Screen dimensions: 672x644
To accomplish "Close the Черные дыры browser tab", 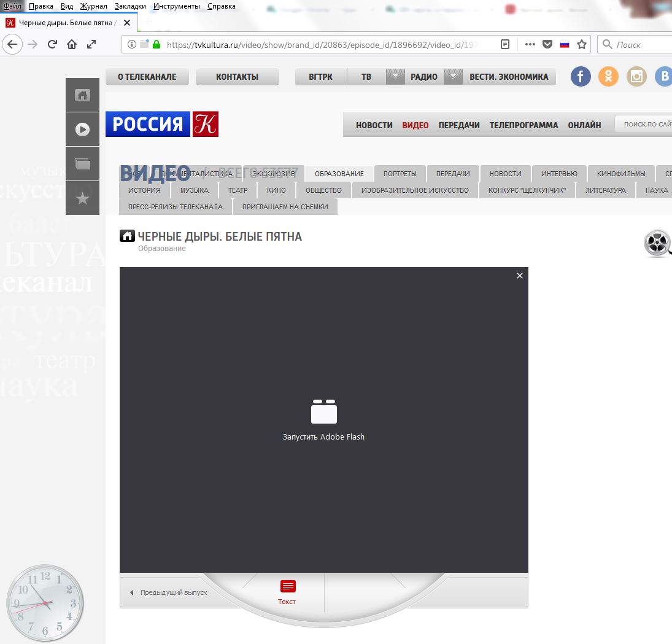I will pos(127,23).
